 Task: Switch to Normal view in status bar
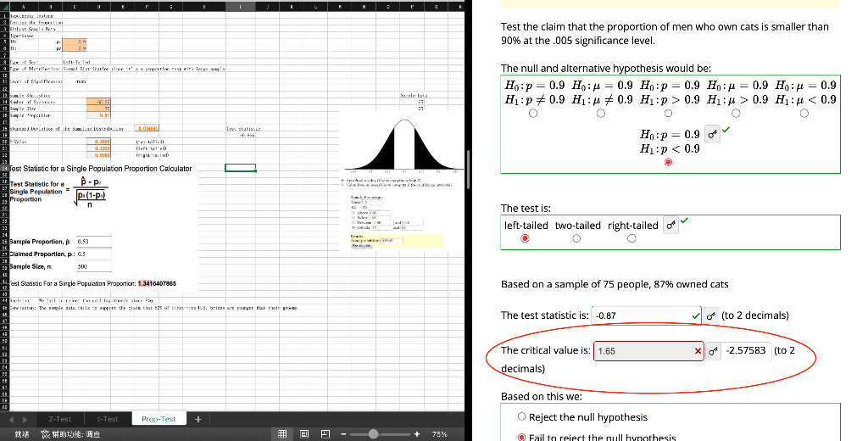click(x=282, y=434)
